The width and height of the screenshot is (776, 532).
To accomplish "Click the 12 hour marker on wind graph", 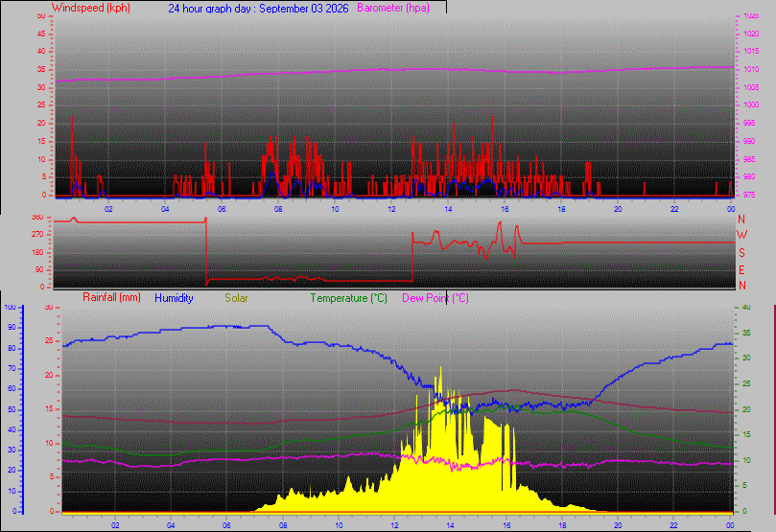I will pos(391,209).
